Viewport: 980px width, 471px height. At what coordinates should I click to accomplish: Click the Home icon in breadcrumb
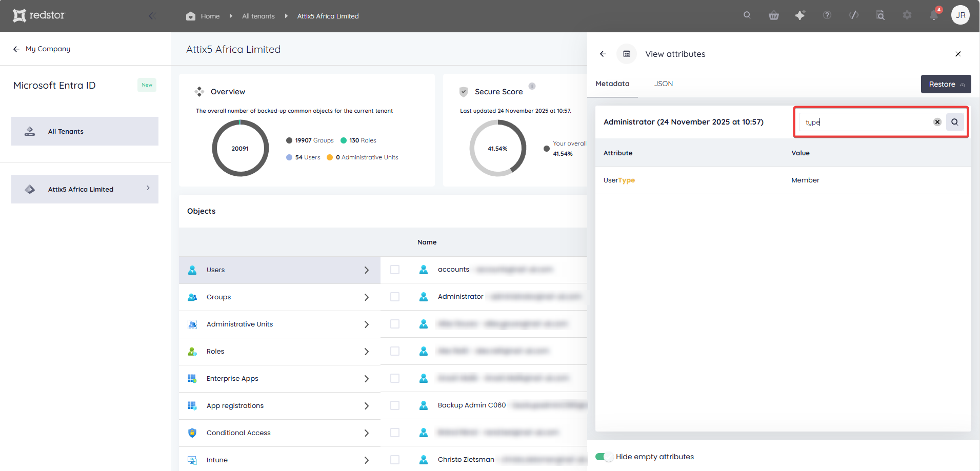[x=191, y=16]
